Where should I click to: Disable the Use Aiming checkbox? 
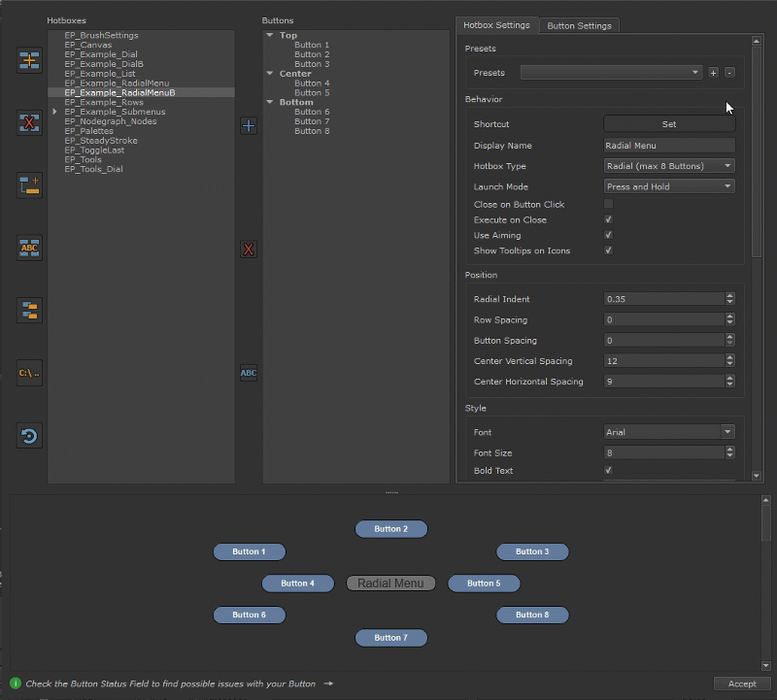[x=609, y=236]
